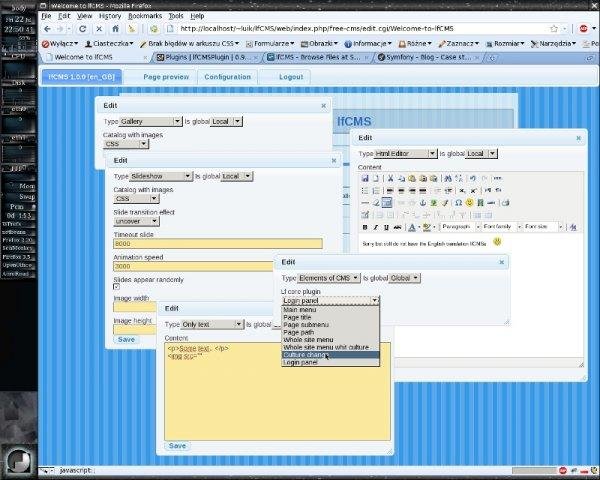
Task: Open the Font family dropdown
Action: (x=502, y=227)
